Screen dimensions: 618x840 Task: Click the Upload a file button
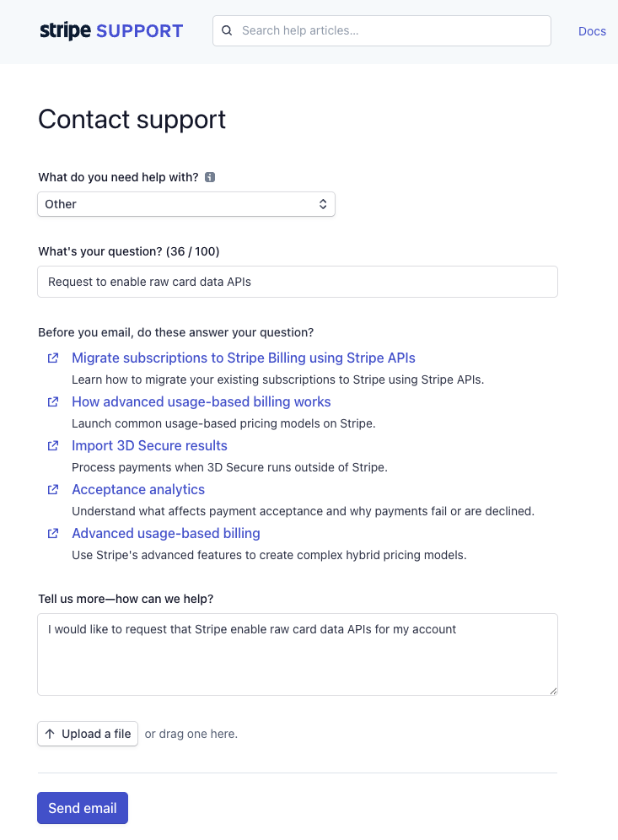87,733
